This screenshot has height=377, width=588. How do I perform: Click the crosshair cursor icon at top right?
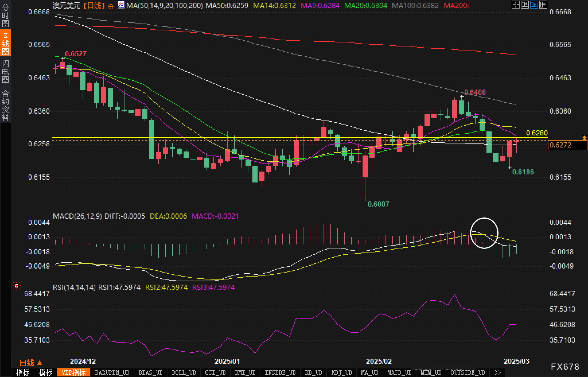(515, 5)
